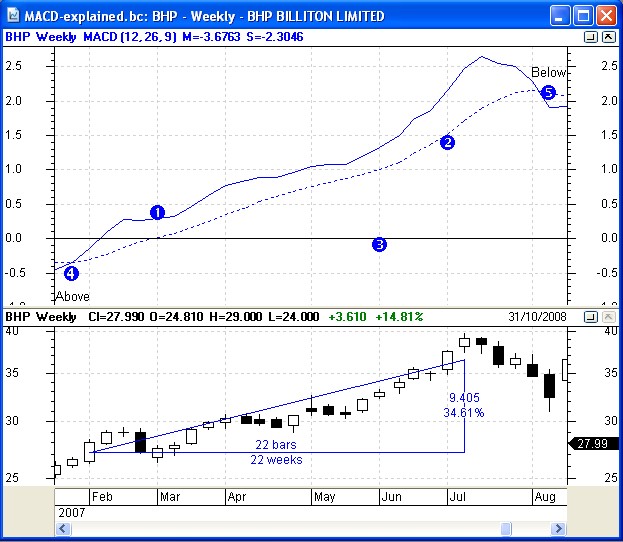Click the disabled close icon of price pane

[x=608, y=317]
